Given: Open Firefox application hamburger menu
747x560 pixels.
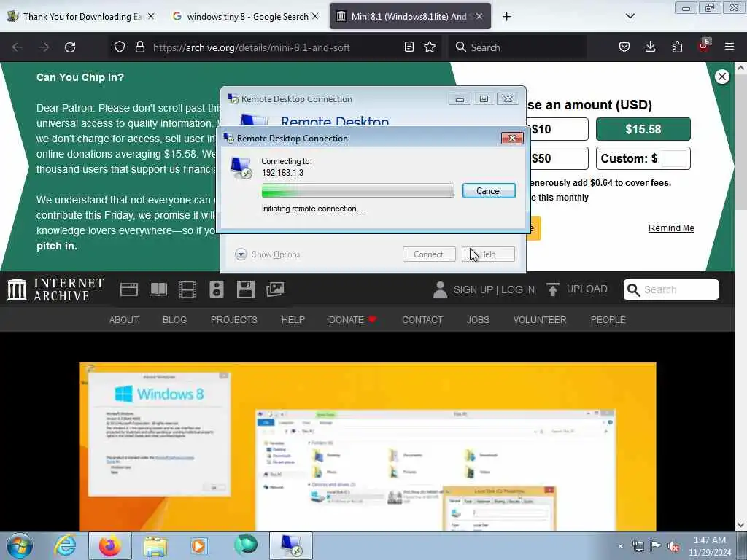Looking at the screenshot, I should pos(729,47).
